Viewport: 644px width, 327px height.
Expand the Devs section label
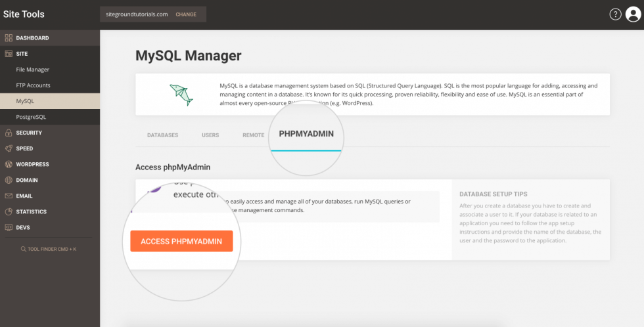pos(23,228)
